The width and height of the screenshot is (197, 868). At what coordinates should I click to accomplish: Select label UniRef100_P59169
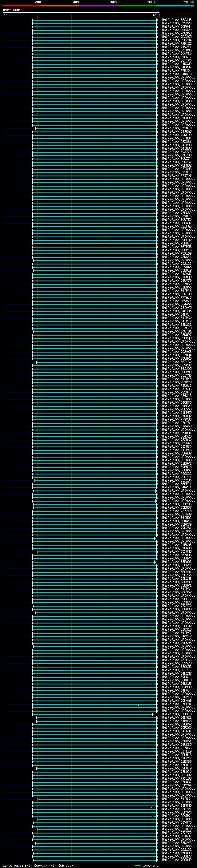coord(177,253)
